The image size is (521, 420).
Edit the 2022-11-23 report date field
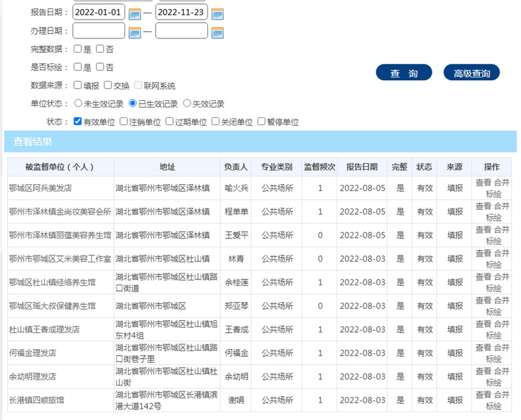(x=182, y=12)
